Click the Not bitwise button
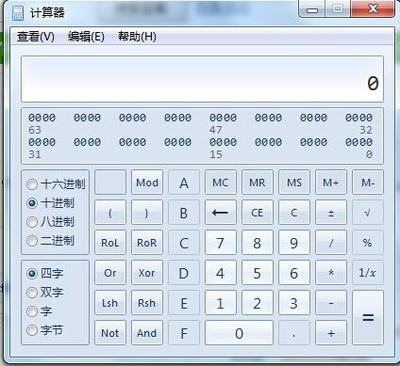Image resolution: width=400 pixels, height=366 pixels. click(110, 333)
